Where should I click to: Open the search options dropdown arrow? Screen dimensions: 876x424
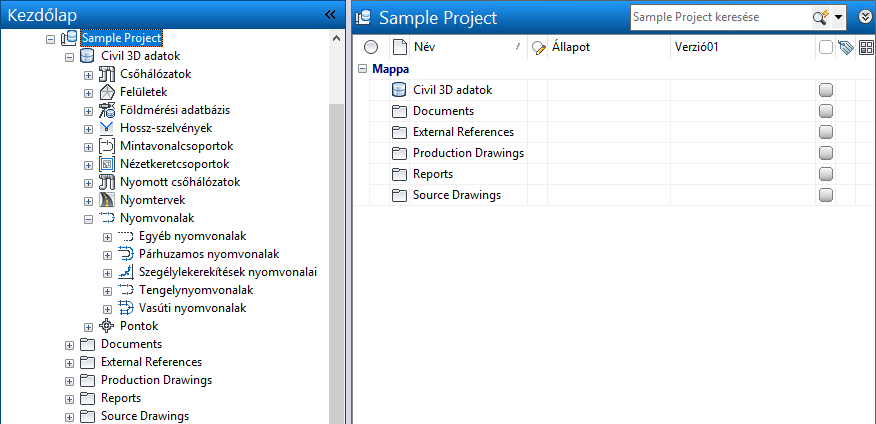pos(837,17)
